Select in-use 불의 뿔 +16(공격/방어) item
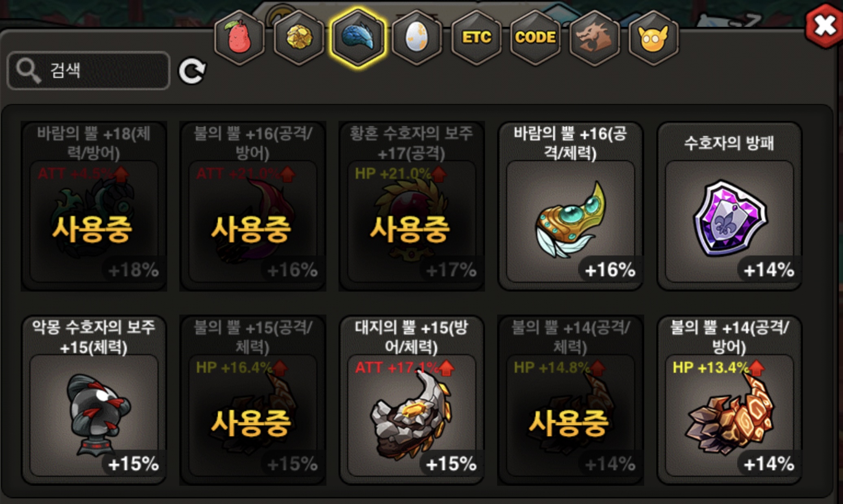The width and height of the screenshot is (843, 504). [x=252, y=206]
